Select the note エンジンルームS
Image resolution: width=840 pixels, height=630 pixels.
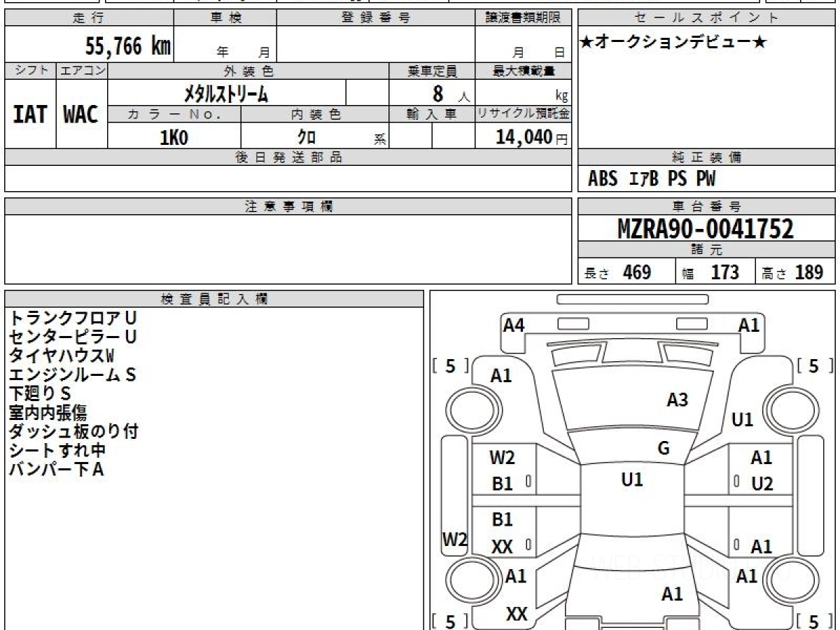pyautogui.click(x=72, y=374)
